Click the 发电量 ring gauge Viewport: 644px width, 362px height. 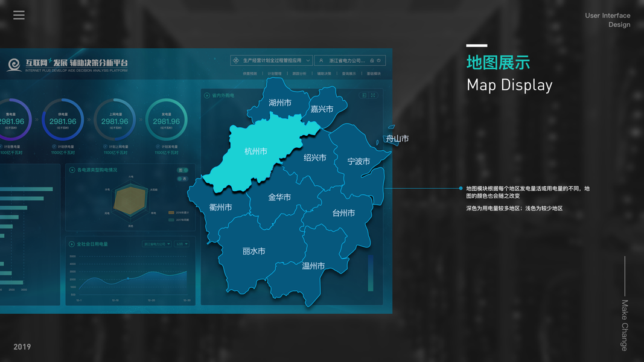pyautogui.click(x=167, y=120)
